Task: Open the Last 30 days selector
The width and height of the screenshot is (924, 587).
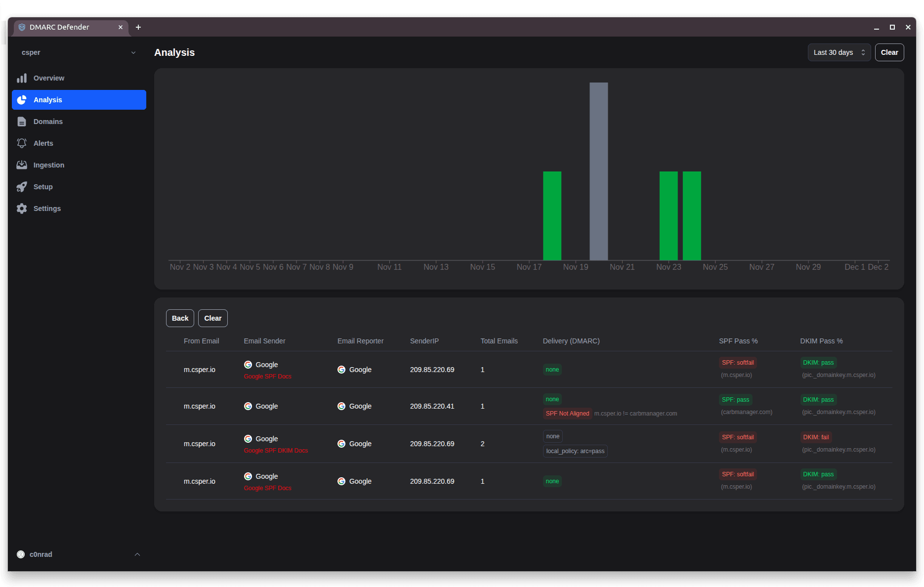Action: pos(839,52)
